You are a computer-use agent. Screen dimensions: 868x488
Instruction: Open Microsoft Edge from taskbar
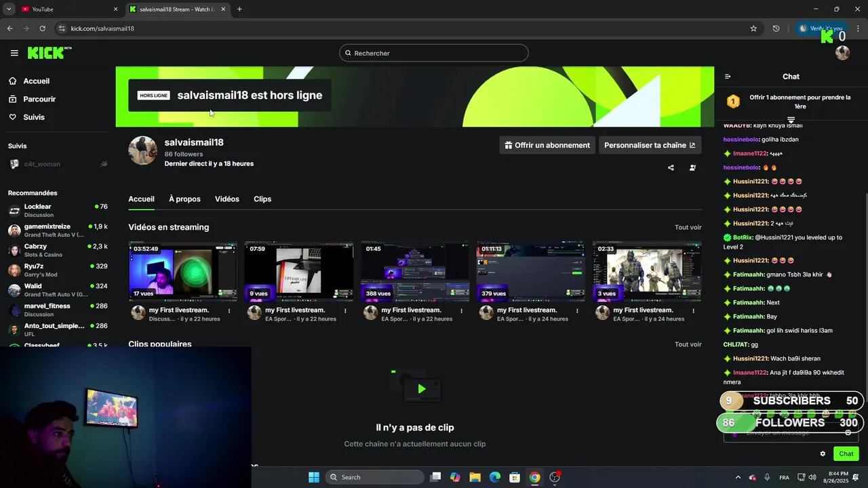click(495, 477)
